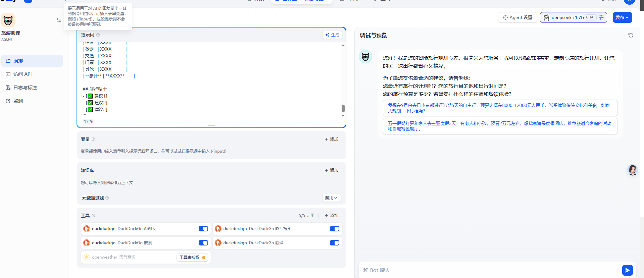Click the floating assistant avatar on right edge
The height and width of the screenshot is (278, 644).
tap(633, 170)
